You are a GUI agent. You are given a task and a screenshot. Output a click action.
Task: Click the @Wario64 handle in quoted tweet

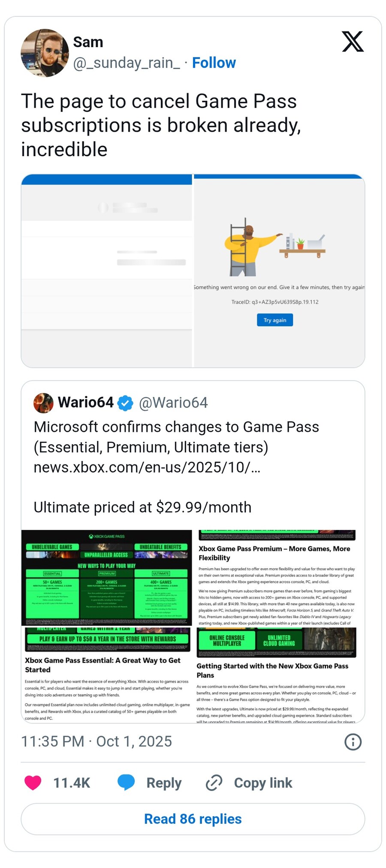click(x=173, y=403)
